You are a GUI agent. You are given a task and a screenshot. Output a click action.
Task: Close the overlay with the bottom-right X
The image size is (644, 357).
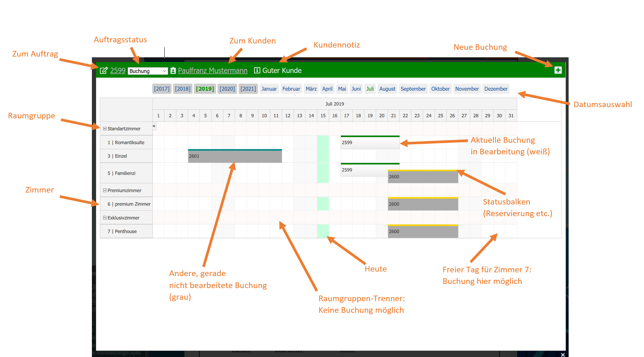pos(563,354)
